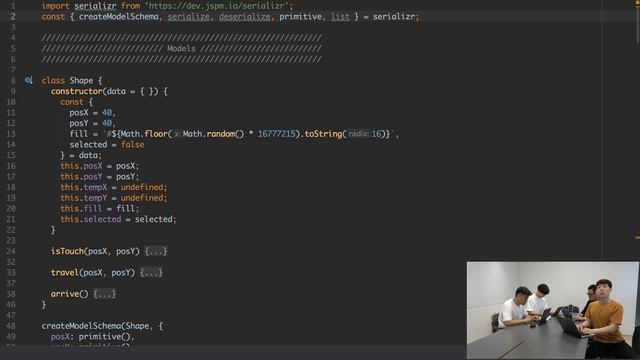Click the yellow warning marker in the error stripe
The image size is (640, 360).
click(637, 237)
